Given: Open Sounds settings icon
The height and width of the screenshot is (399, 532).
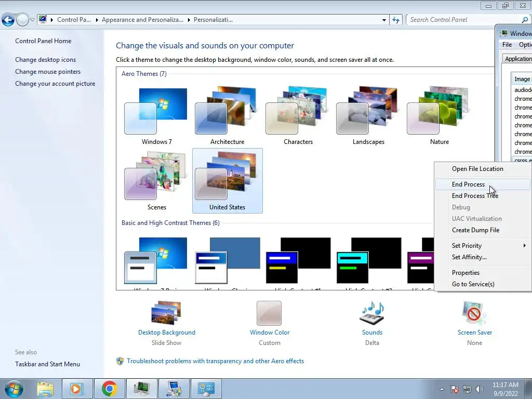Looking at the screenshot, I should click(372, 313).
